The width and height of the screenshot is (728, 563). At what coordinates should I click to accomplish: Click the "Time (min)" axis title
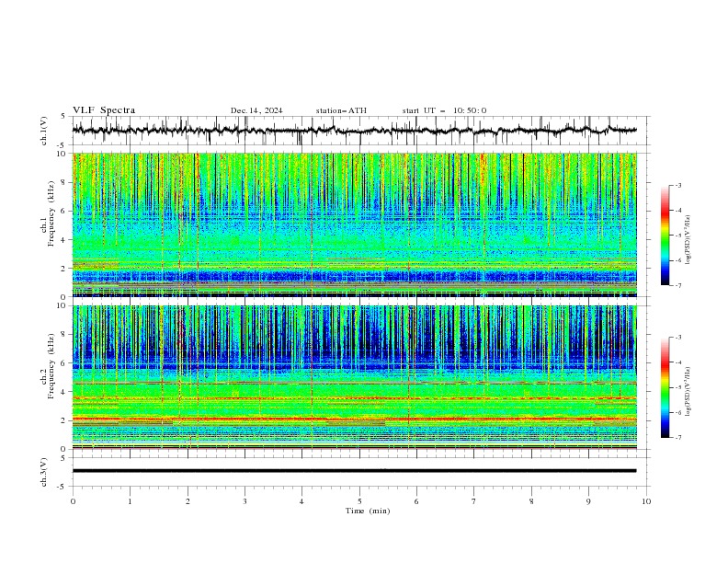click(368, 511)
